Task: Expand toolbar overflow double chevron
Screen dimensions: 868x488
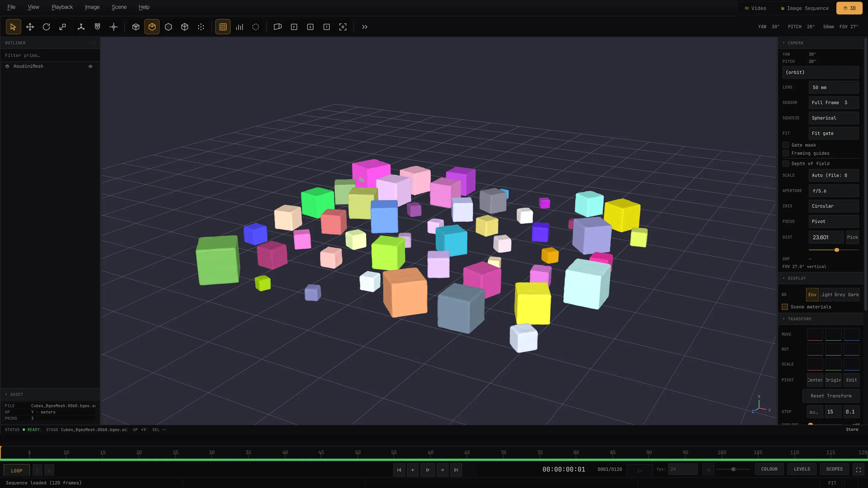Action: click(x=365, y=27)
